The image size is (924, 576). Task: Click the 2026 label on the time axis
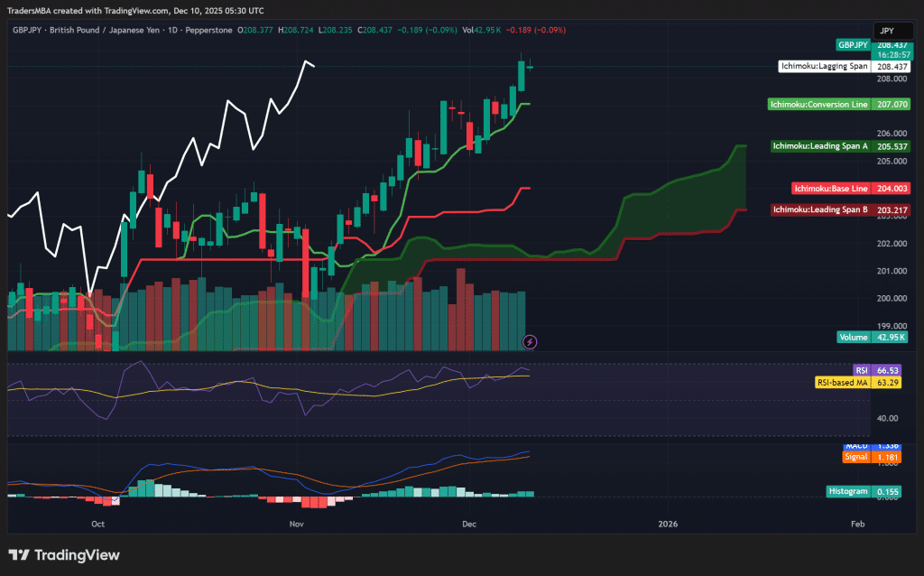click(x=668, y=524)
